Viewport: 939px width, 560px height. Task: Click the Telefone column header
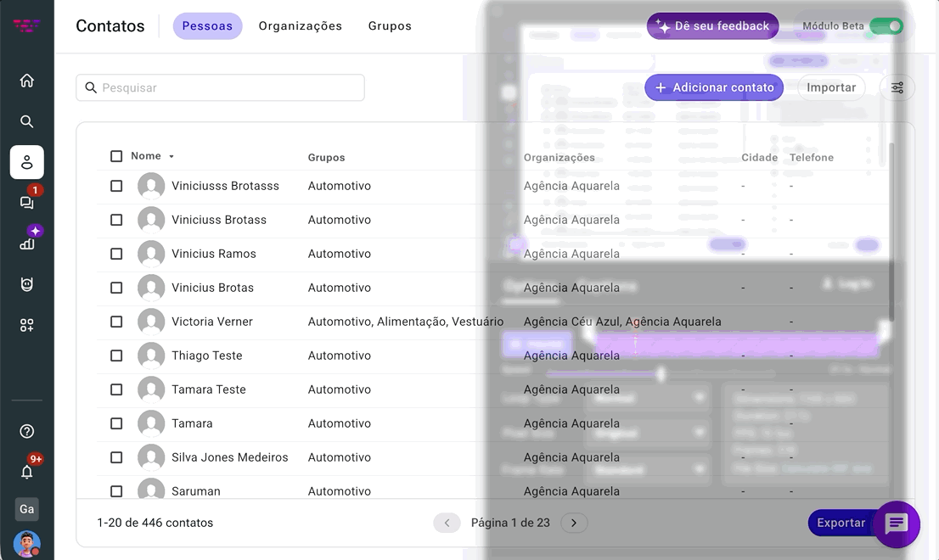click(812, 157)
